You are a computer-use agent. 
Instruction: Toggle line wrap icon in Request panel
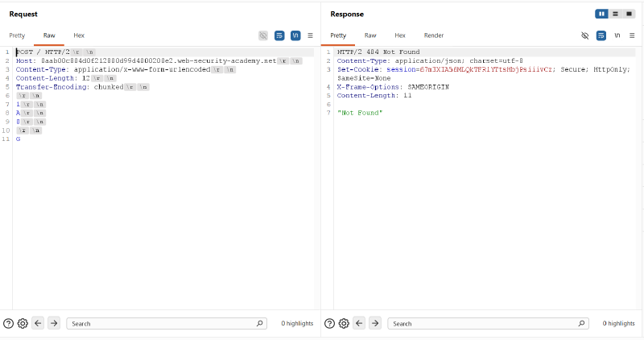coord(279,35)
